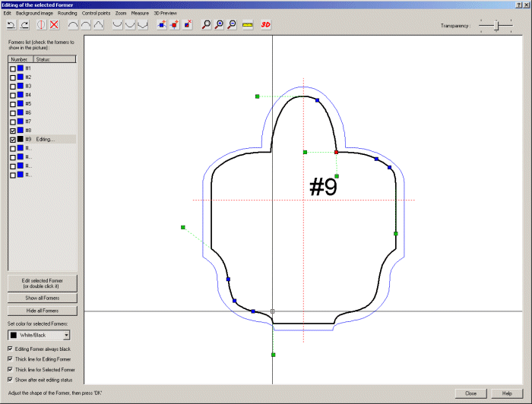This screenshot has width=532, height=404.
Task: Click the 'Show all Formers' button
Action: (42, 298)
